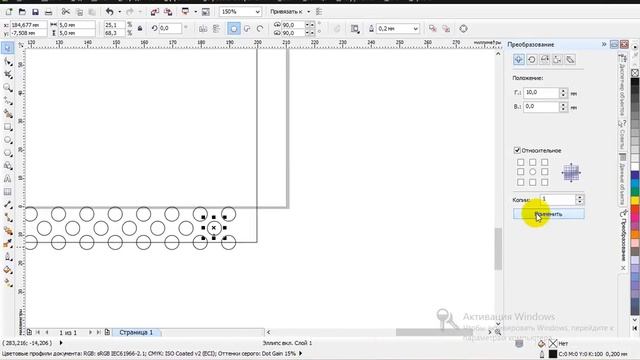Expand the undo history dropdown arrow
The width and height of the screenshot is (640, 360).
(119, 12)
